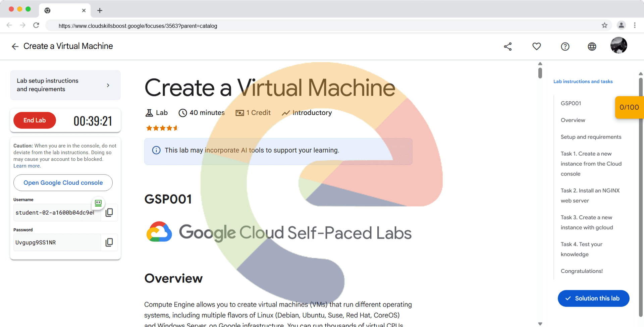Screen dimensions: 644x327
Task: Expand Lab setup instructions and requirements
Action: (65, 85)
